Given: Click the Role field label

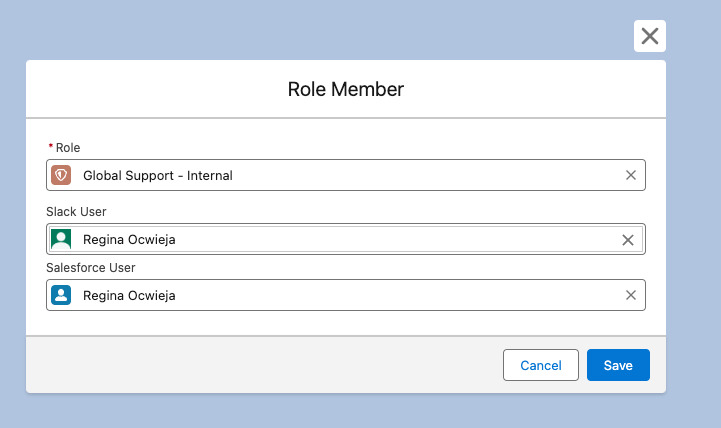Looking at the screenshot, I should [x=68, y=148].
